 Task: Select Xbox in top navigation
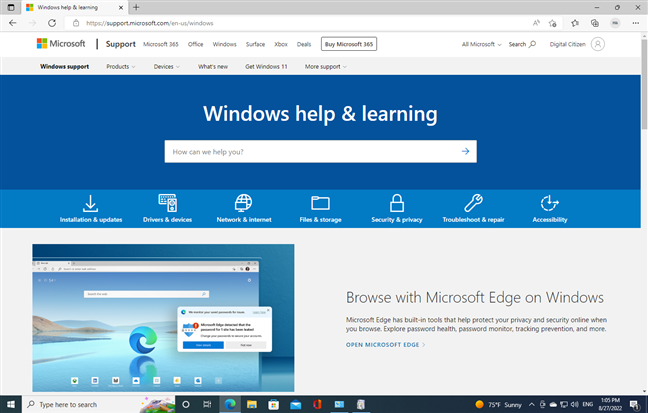[281, 44]
